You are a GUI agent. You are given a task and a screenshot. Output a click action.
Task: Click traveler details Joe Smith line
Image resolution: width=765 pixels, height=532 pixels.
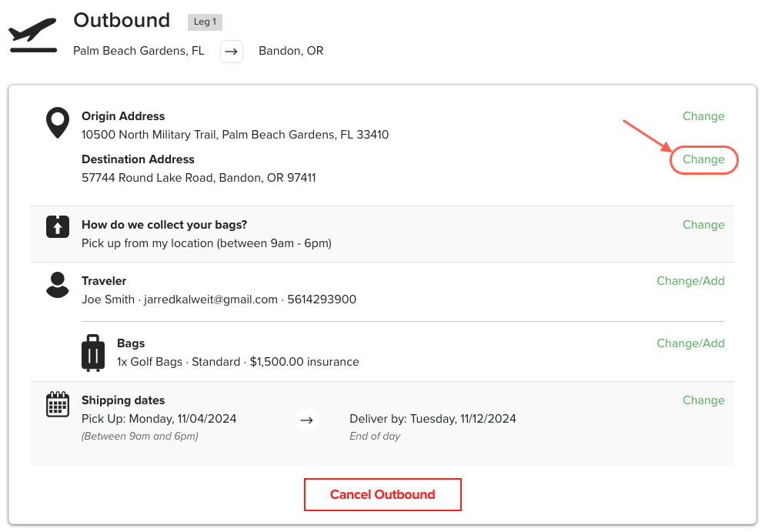pos(219,299)
